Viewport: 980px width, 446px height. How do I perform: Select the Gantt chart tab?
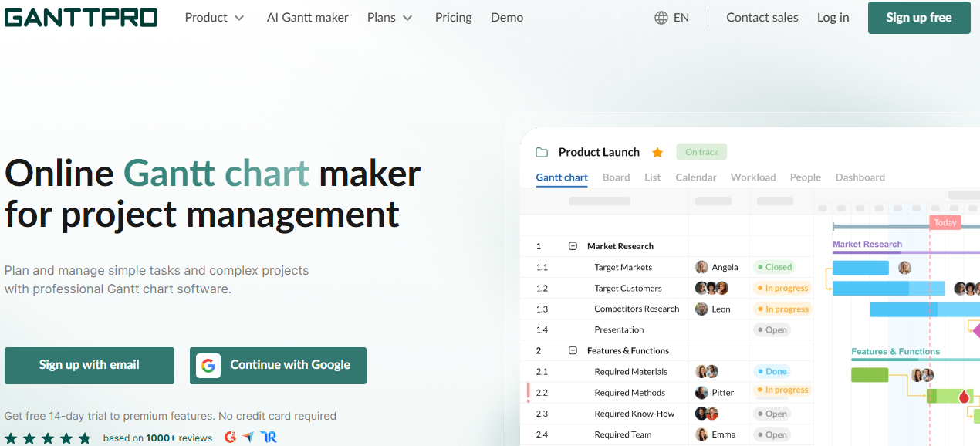tap(562, 177)
